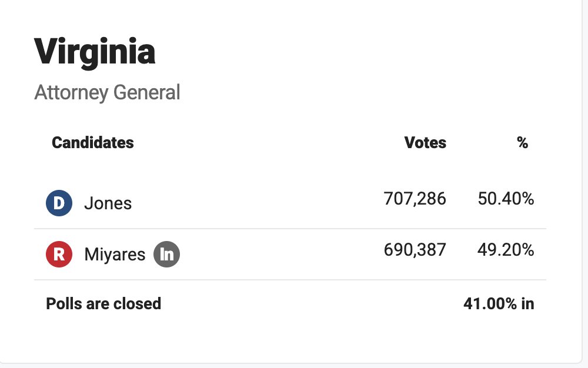Click Jones vote count 707,286
The height and width of the screenshot is (368, 588).
tap(415, 199)
